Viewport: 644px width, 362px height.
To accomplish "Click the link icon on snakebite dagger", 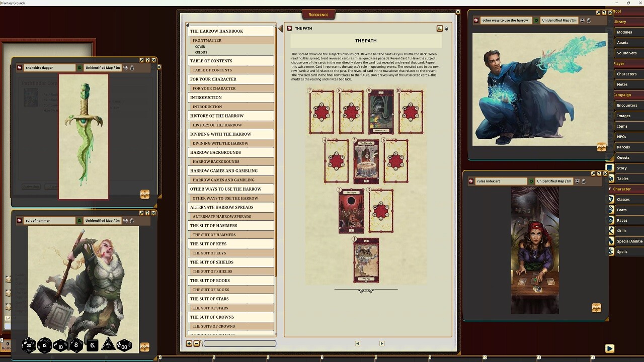I will pos(20,68).
